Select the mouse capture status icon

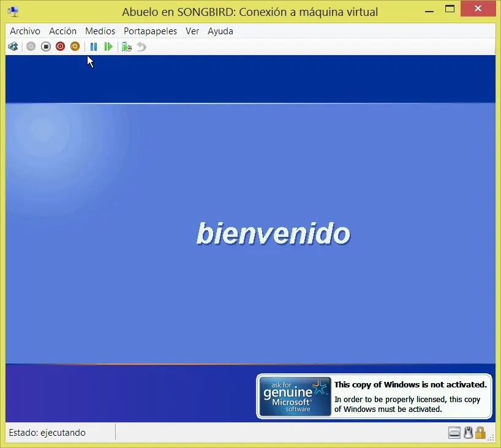[x=468, y=432]
